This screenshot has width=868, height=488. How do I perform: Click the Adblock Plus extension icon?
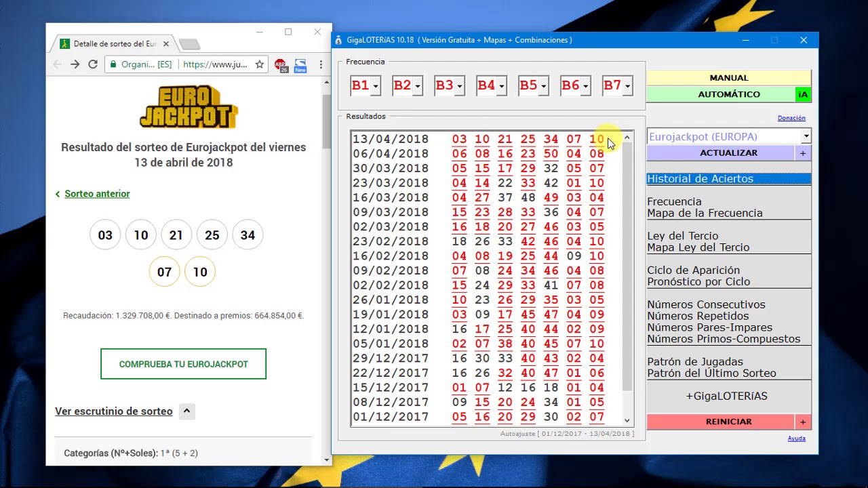(x=280, y=65)
